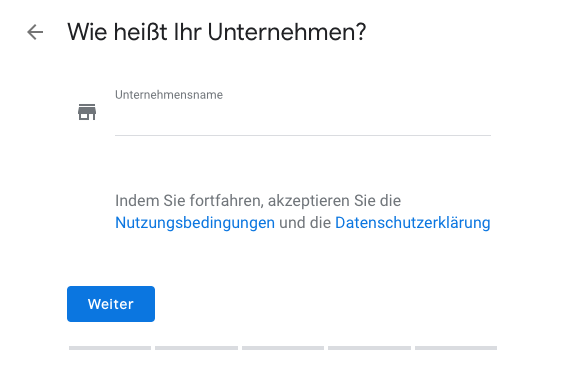Select the second progress step segment
The image size is (578, 379).
pyautogui.click(x=196, y=348)
